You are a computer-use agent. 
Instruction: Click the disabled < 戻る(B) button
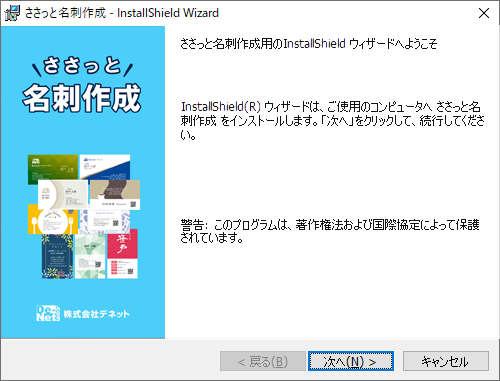pyautogui.click(x=263, y=361)
